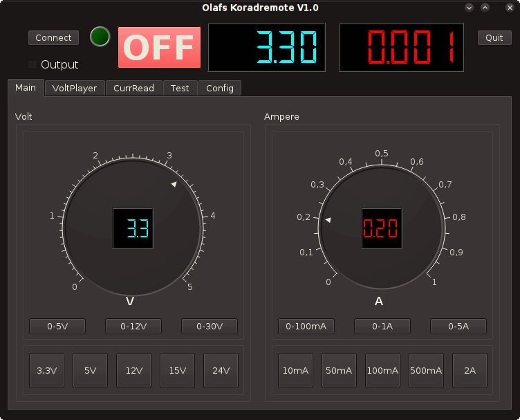Open the Config tab
This screenshot has height=420, width=520.
(x=220, y=88)
